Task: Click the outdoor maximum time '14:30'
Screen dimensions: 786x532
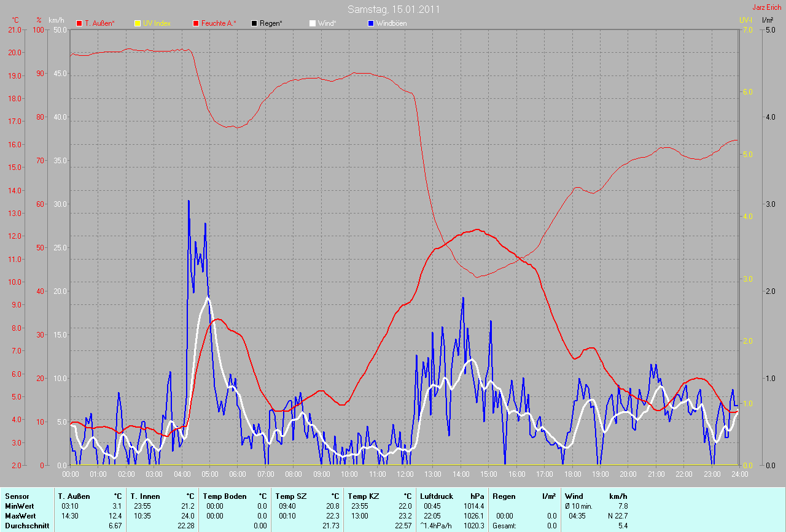Action: pos(71,515)
